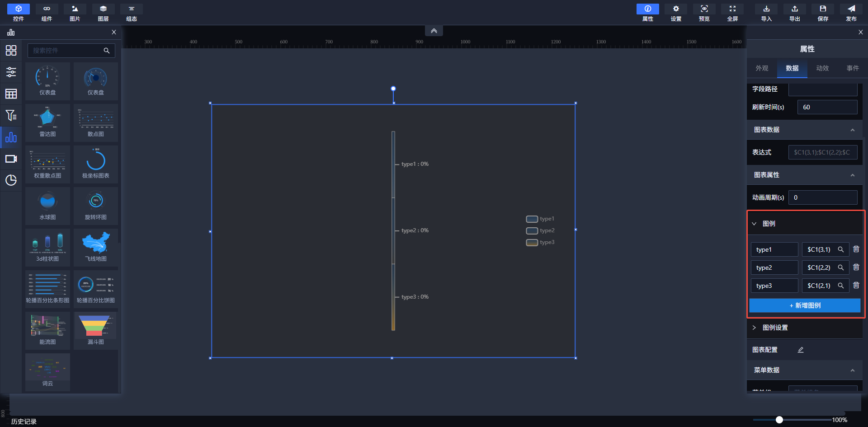Collapse the 图表数据 section
Image resolution: width=868 pixels, height=427 pixels.
(852, 130)
